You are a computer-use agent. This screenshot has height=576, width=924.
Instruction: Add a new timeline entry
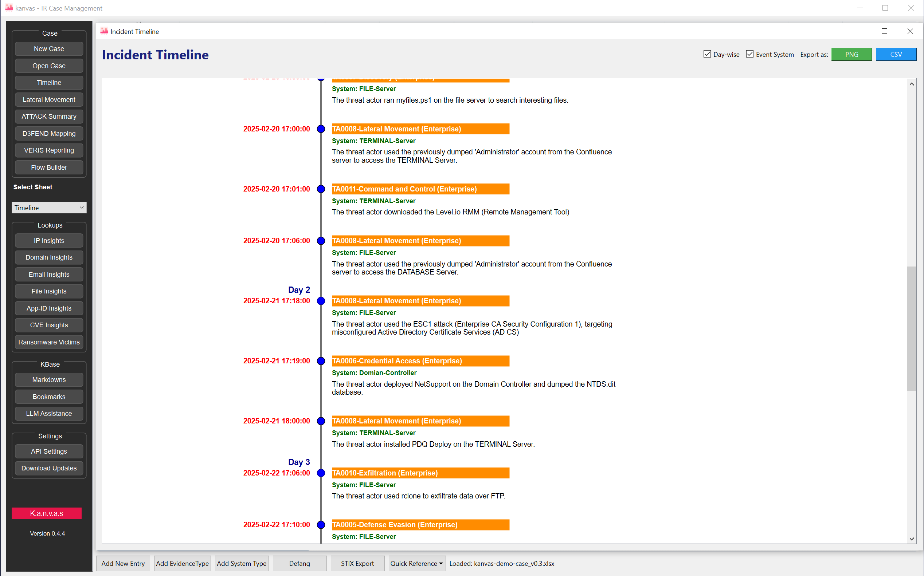click(x=123, y=563)
